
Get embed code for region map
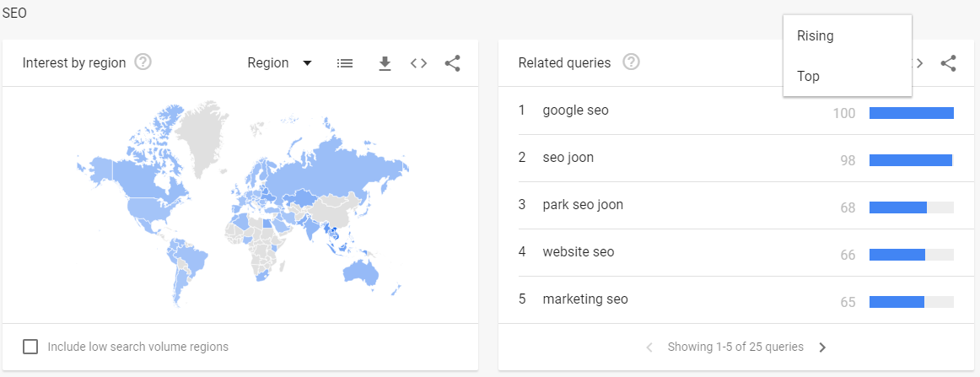[419, 63]
